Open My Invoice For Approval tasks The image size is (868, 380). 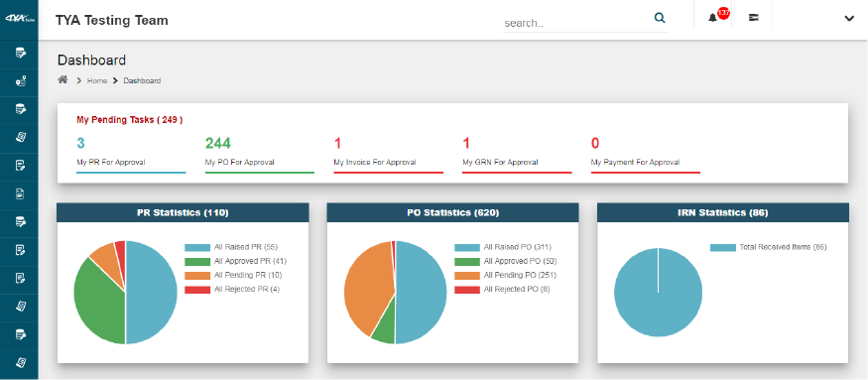coord(389,154)
